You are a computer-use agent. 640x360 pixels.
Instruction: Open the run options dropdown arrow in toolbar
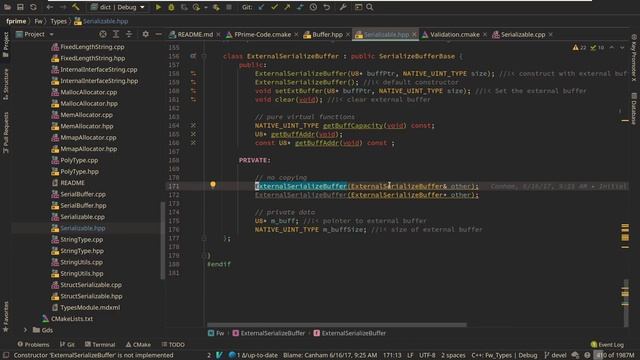(x=206, y=7)
